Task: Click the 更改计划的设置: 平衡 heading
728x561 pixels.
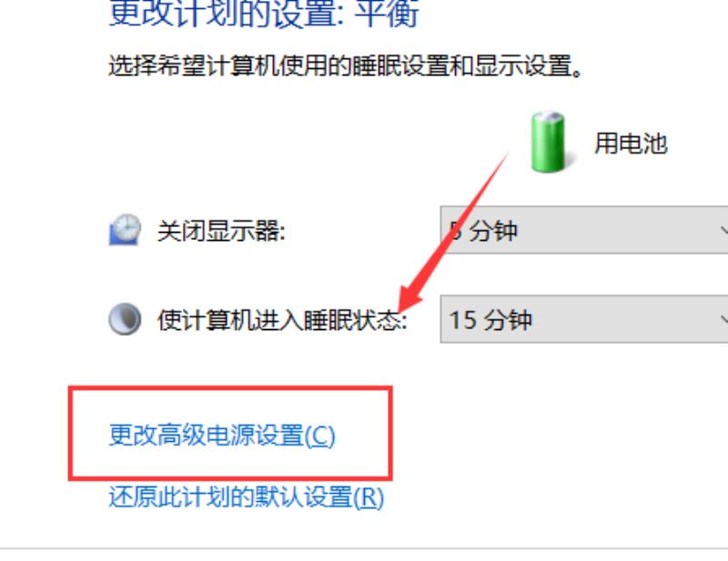Action: (264, 13)
